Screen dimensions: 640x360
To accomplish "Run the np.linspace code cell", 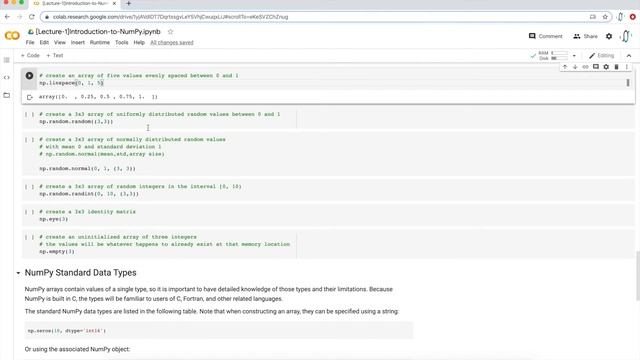I will coord(29,76).
